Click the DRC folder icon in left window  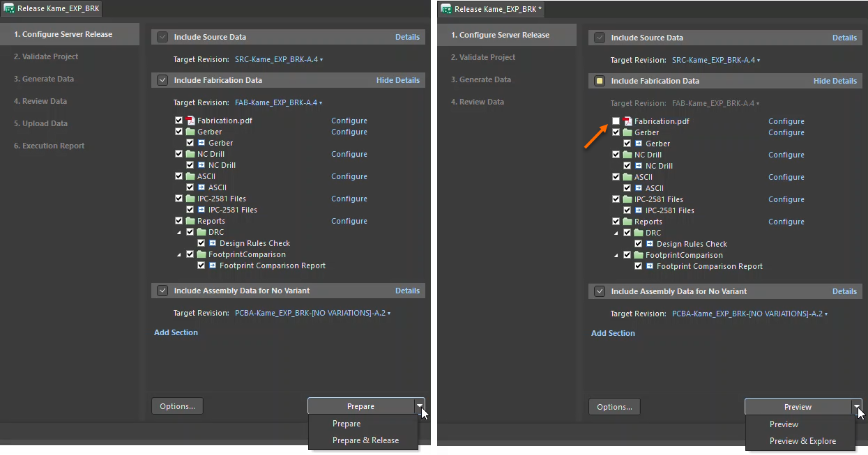(x=201, y=232)
